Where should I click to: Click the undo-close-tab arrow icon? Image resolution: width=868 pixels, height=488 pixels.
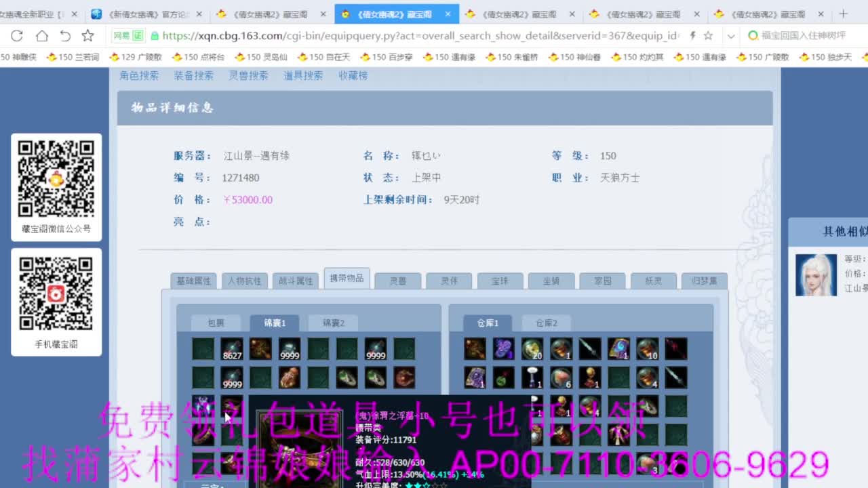pyautogui.click(x=65, y=36)
